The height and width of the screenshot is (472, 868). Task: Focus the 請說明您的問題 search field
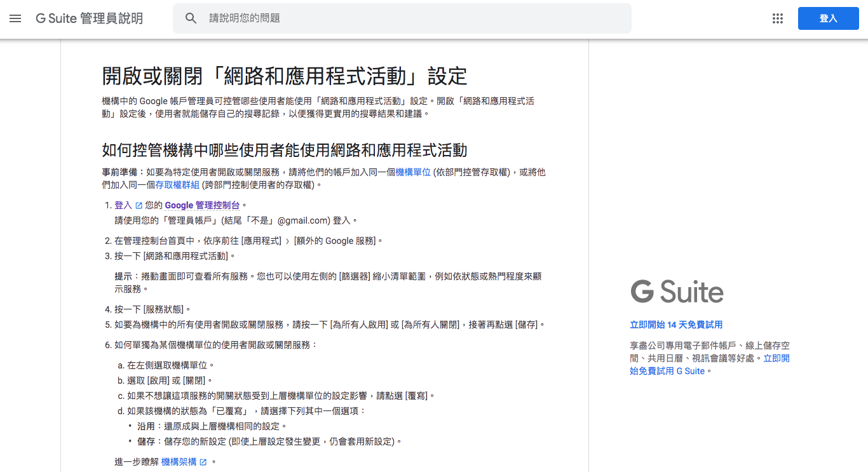[402, 18]
